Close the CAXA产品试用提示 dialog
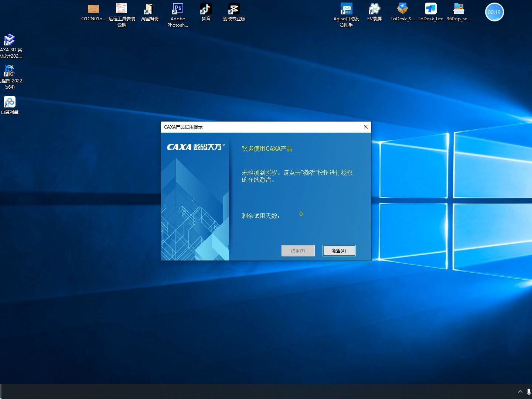Image resolution: width=532 pixels, height=399 pixels. [x=365, y=127]
